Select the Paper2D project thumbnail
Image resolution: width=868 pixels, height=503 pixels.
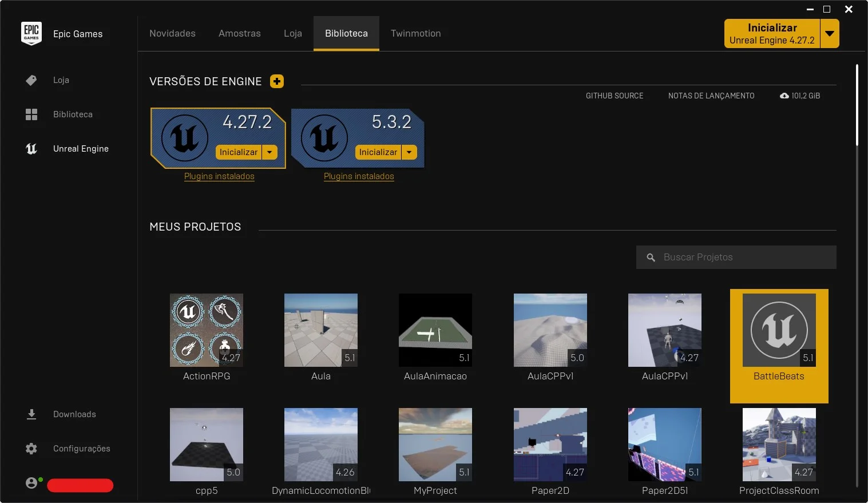pyautogui.click(x=550, y=445)
